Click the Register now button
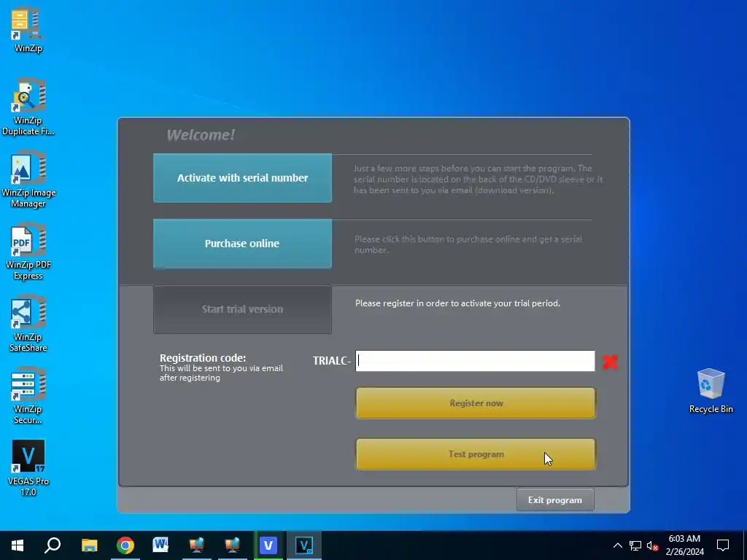The image size is (747, 560). (476, 402)
